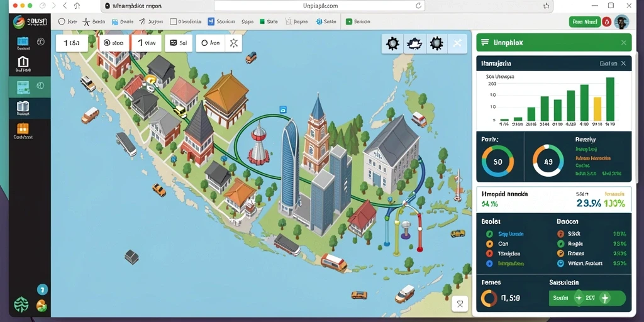Click the left gear icon on the map

click(x=392, y=43)
